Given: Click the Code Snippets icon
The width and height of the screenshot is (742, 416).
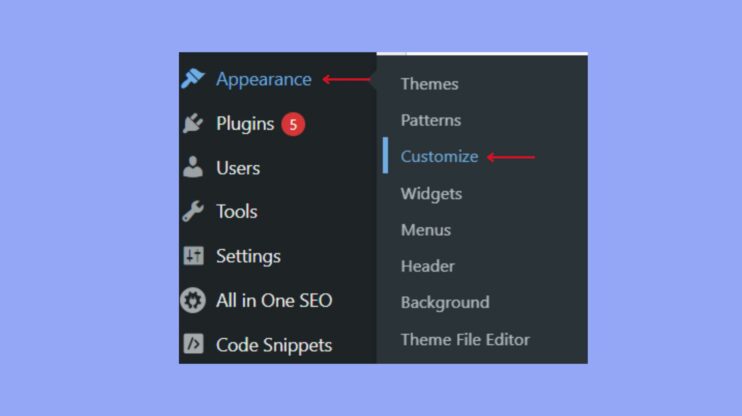Looking at the screenshot, I should 193,345.
